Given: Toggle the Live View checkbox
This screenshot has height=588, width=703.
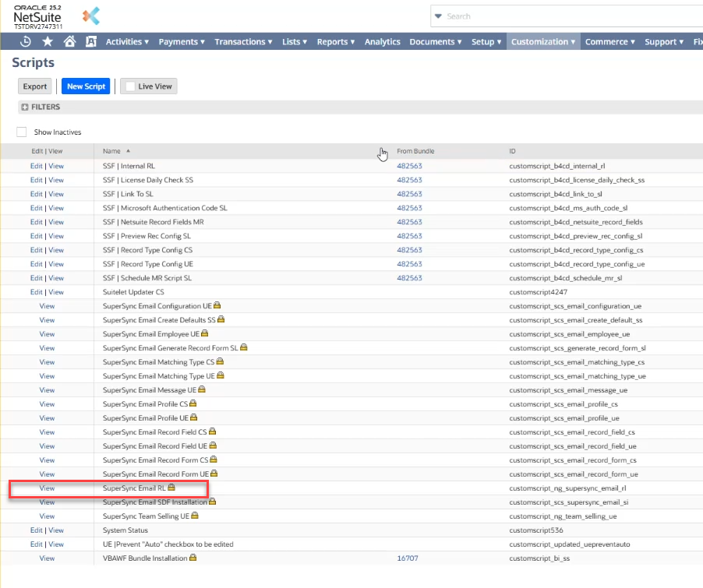Looking at the screenshot, I should pos(130,86).
